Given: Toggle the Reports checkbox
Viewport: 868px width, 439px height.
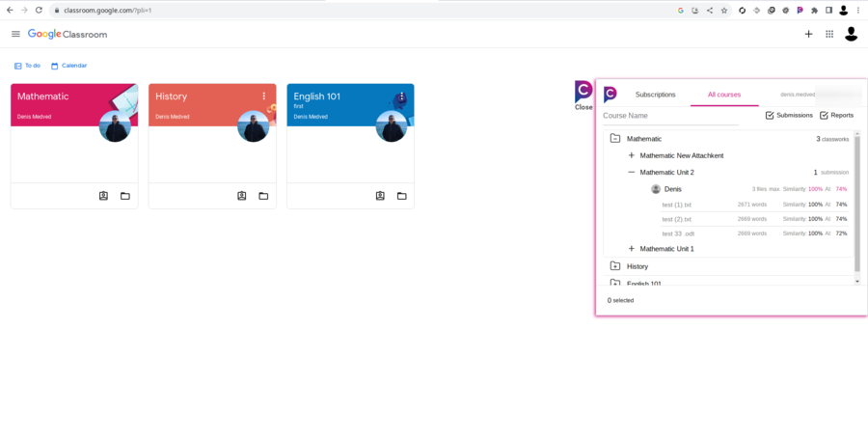Looking at the screenshot, I should point(824,115).
